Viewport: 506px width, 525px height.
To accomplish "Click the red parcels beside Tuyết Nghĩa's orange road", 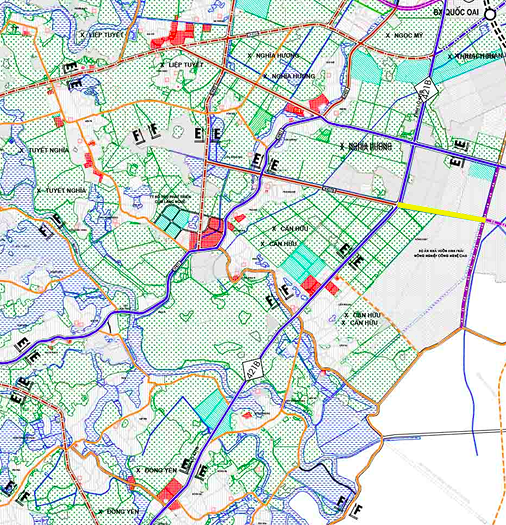I will pyautogui.click(x=92, y=162).
